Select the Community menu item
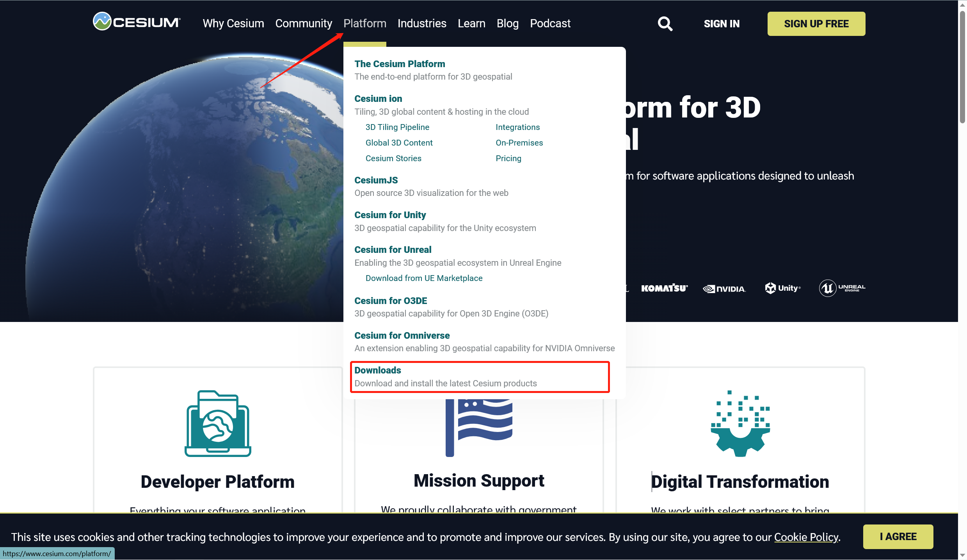 pos(304,23)
